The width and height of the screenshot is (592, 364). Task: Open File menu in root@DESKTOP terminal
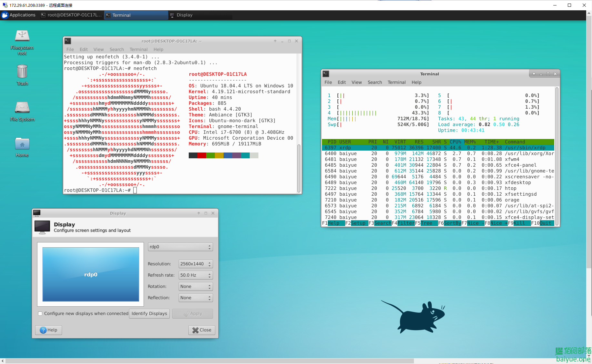pos(70,49)
